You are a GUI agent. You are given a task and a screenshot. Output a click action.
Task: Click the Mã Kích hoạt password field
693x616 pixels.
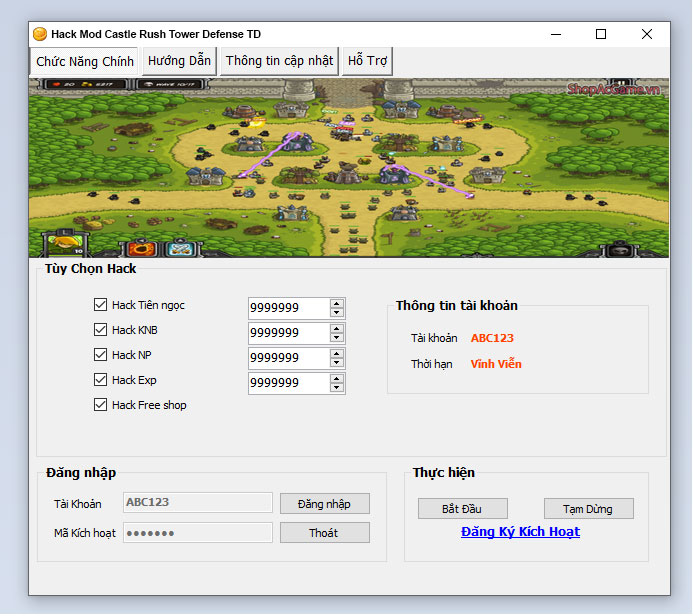pyautogui.click(x=198, y=533)
